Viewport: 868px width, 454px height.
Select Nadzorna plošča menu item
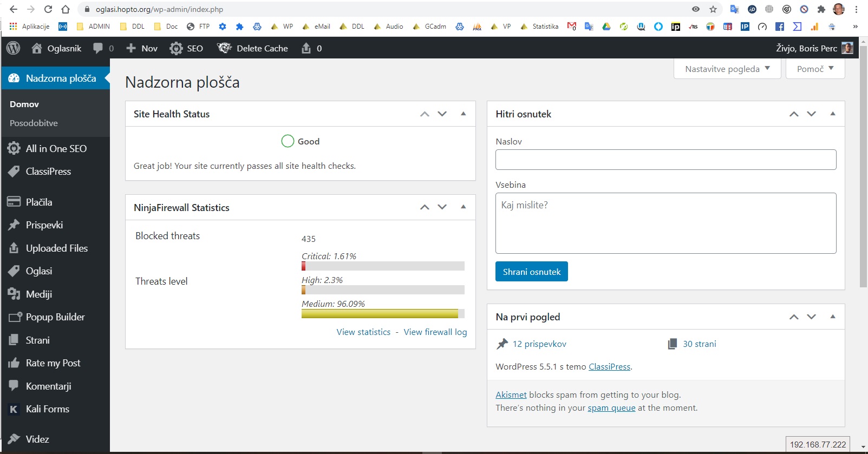(x=55, y=78)
